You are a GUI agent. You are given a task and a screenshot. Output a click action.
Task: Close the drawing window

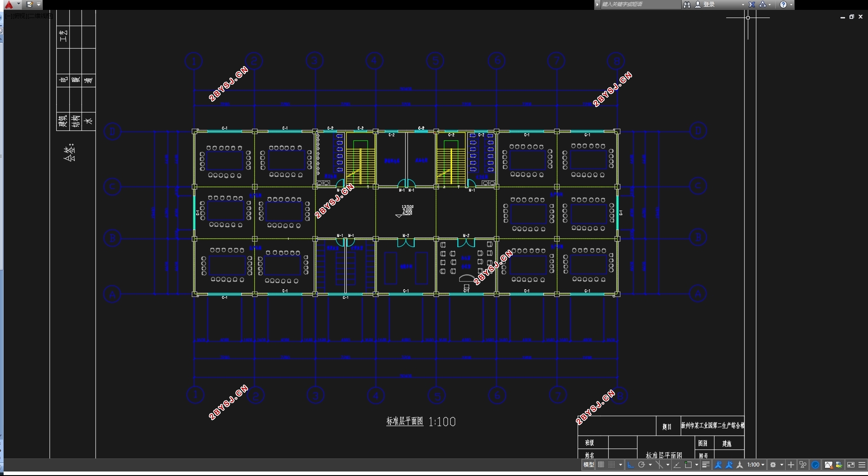[860, 17]
